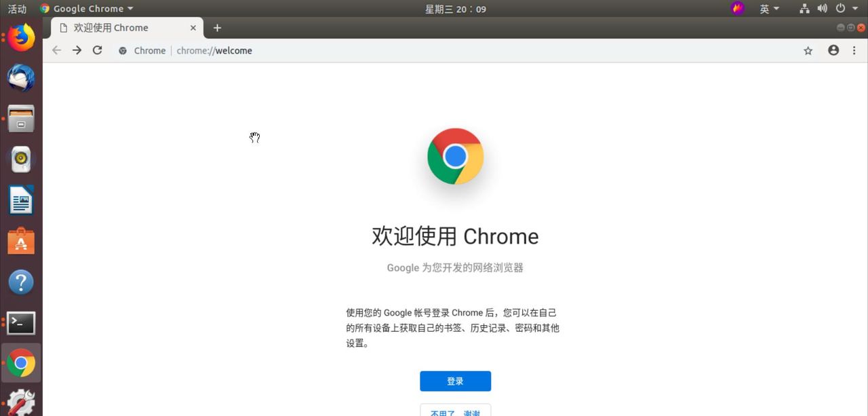Open the Terminal from the dock
Image resolution: width=868 pixels, height=416 pixels.
pos(20,323)
